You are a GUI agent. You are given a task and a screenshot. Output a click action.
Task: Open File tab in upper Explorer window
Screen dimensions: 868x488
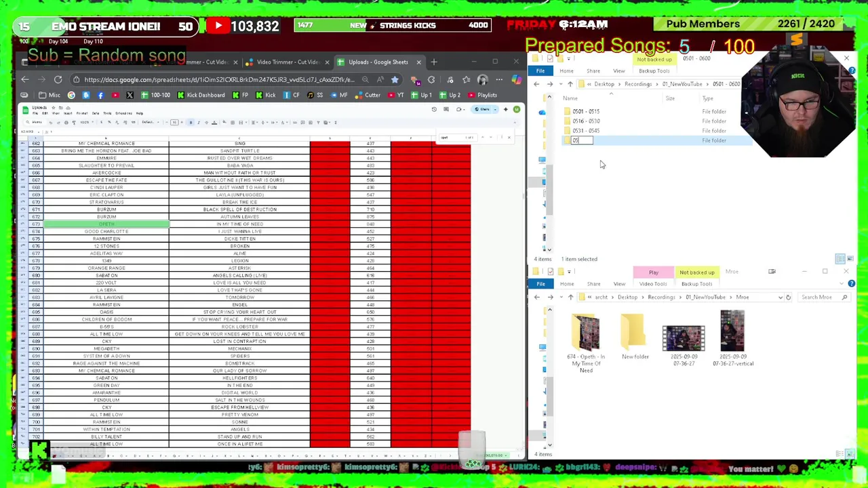(x=540, y=70)
